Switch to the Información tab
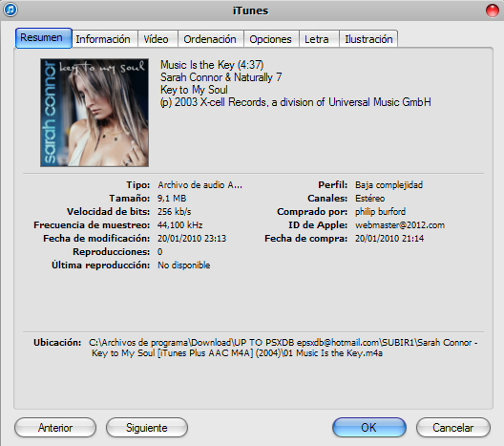This screenshot has width=504, height=446. click(105, 39)
